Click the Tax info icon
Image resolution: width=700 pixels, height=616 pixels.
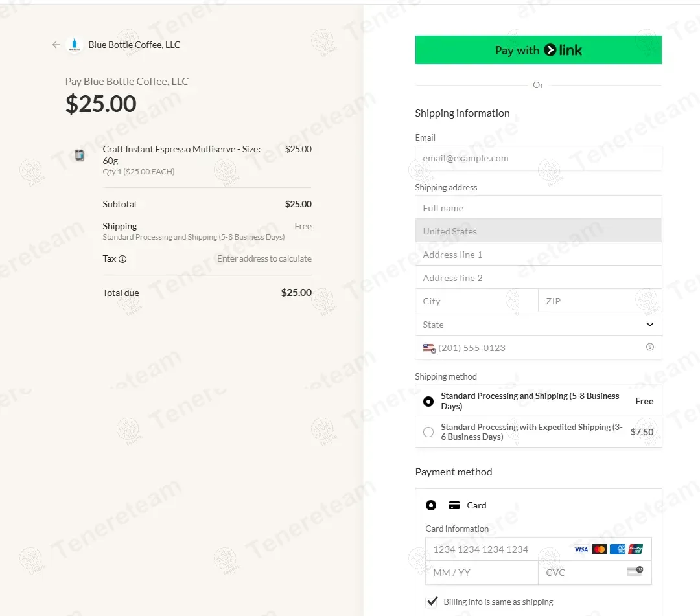(x=122, y=259)
